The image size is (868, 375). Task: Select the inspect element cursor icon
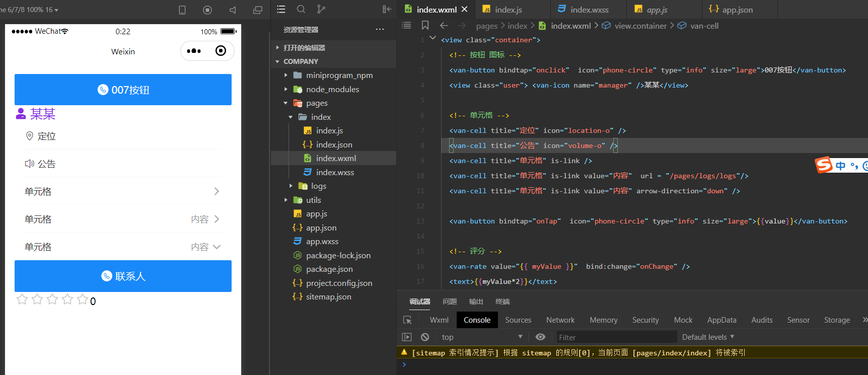point(408,320)
